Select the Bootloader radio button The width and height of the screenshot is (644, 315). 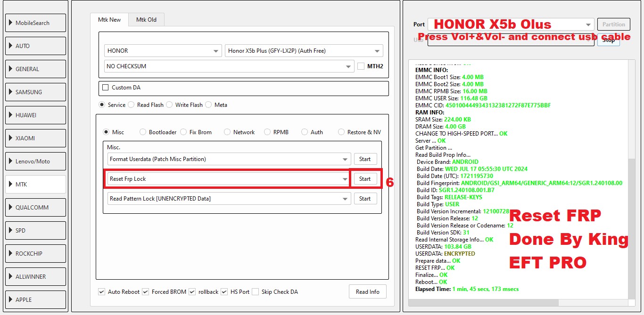coord(143,132)
